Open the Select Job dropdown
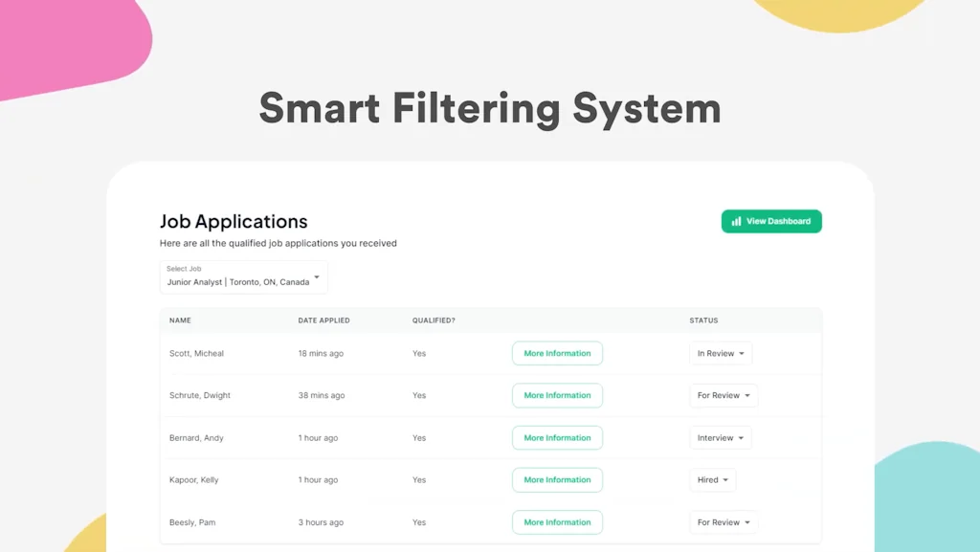This screenshot has width=980, height=552. click(243, 277)
